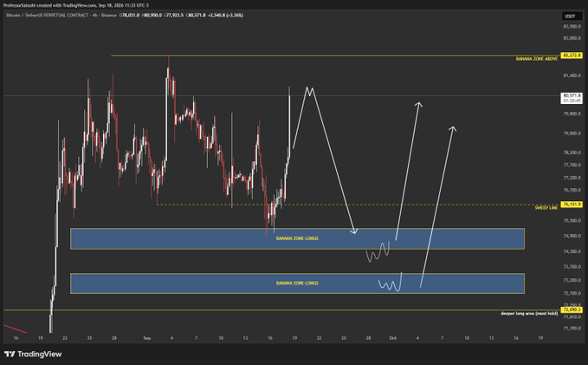Click the Sep label on time axis
Image resolution: width=588 pixels, height=365 pixels.
pos(147,338)
